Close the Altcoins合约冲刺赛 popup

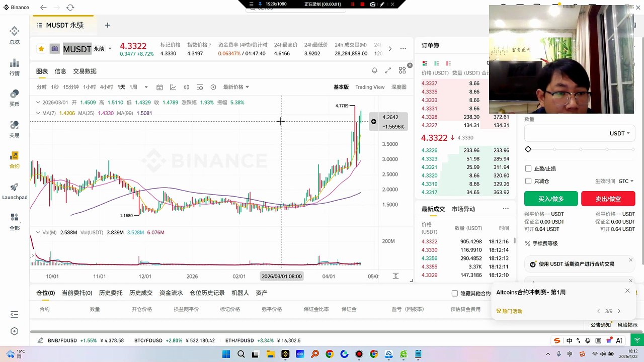point(627,291)
